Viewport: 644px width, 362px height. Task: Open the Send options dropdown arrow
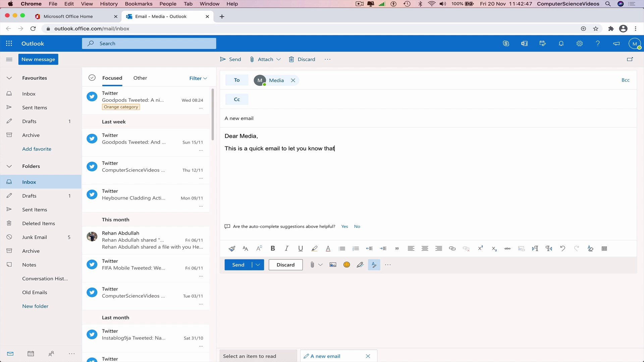258,265
